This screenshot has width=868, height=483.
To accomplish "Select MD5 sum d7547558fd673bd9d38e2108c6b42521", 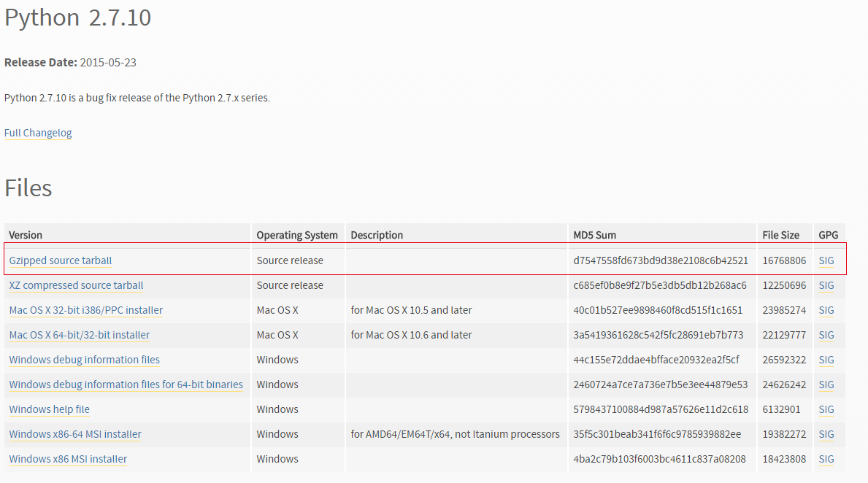I will click(661, 260).
